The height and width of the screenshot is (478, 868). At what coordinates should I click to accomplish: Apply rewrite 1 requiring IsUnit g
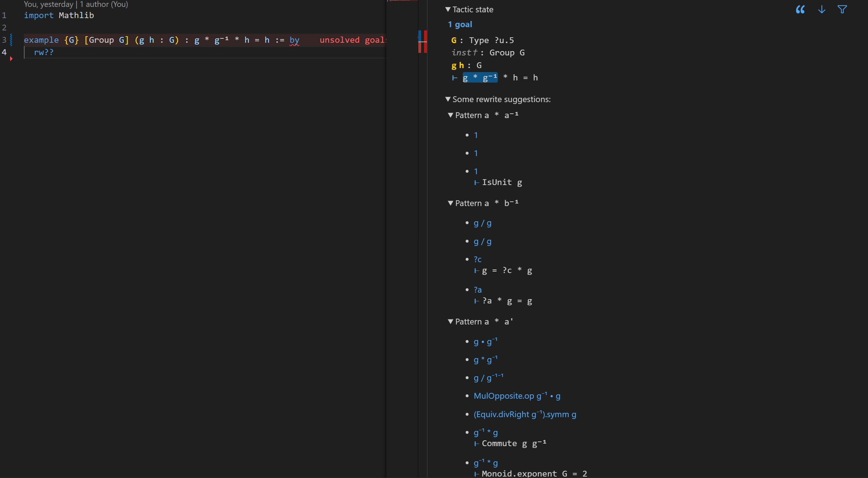pyautogui.click(x=476, y=171)
